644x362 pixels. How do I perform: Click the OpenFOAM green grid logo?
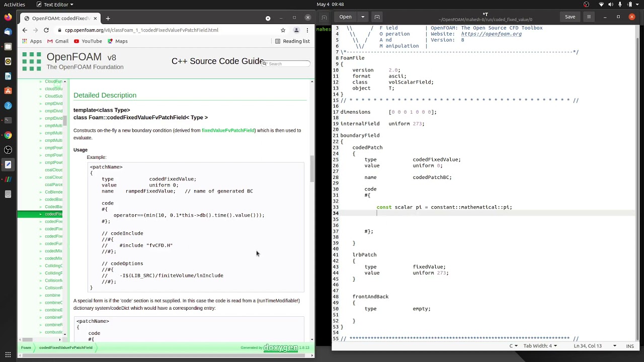(31, 61)
